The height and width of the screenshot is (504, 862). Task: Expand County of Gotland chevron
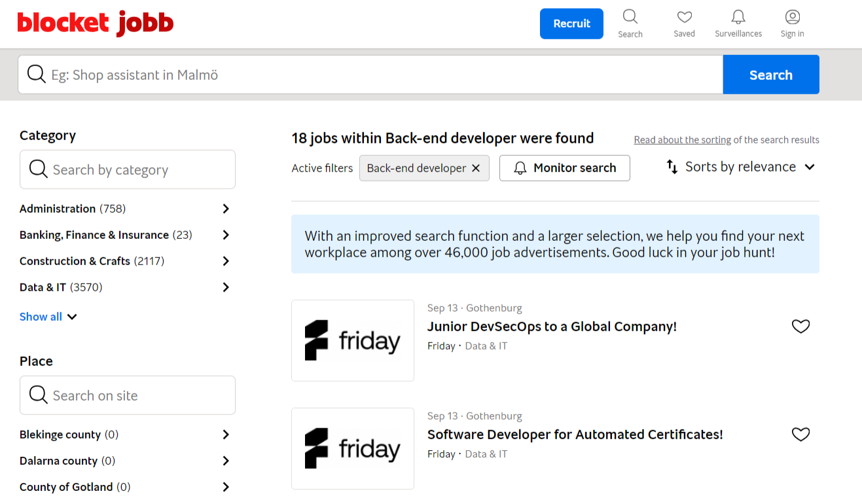pos(226,487)
